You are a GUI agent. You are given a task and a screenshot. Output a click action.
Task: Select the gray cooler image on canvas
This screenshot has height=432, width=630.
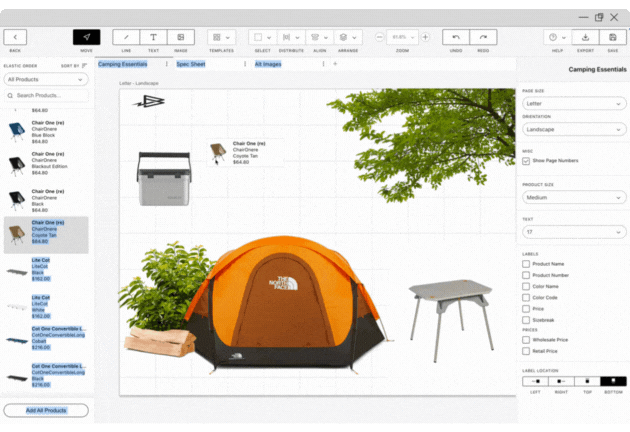click(x=164, y=179)
